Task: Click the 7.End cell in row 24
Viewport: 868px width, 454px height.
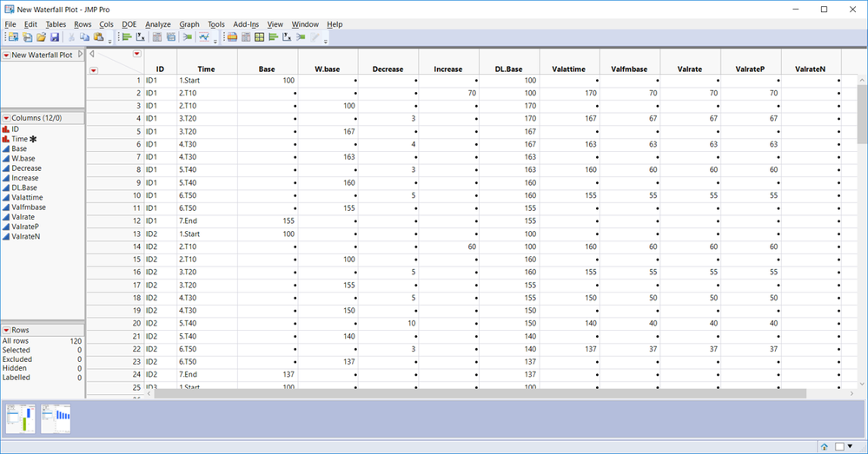Action: click(x=208, y=374)
